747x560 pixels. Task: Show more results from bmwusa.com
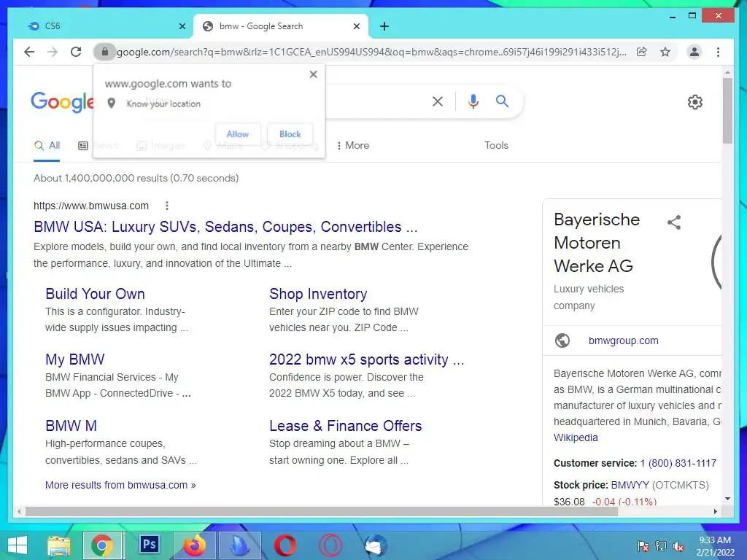coord(120,485)
